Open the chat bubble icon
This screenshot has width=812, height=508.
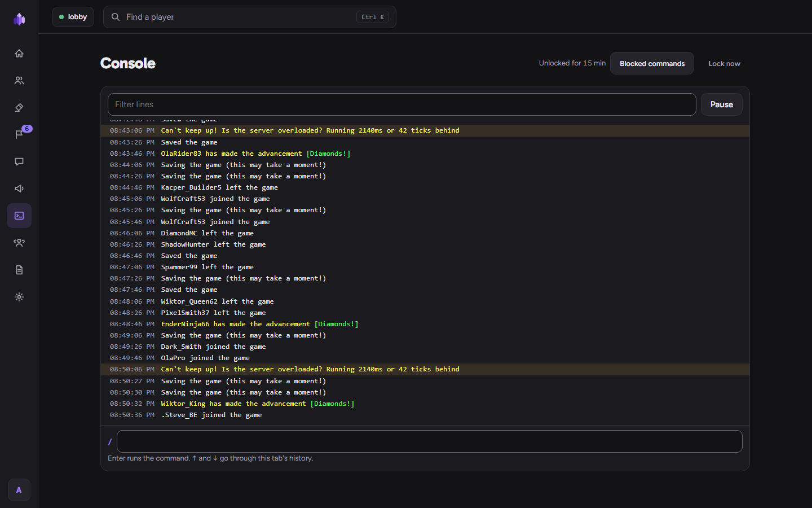click(19, 161)
